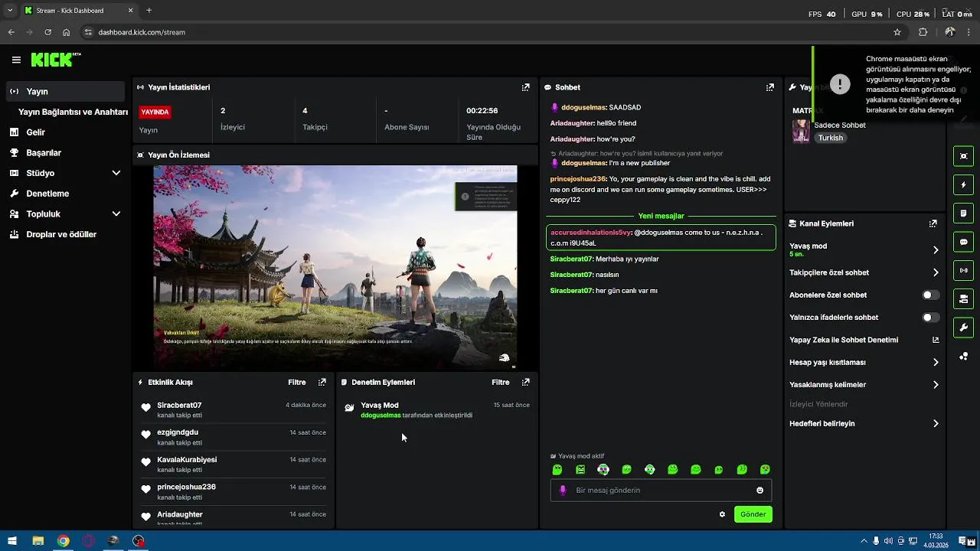This screenshot has width=980, height=551.
Task: Open Yayın Bağlantısı ve Anahtarı page
Action: click(73, 112)
